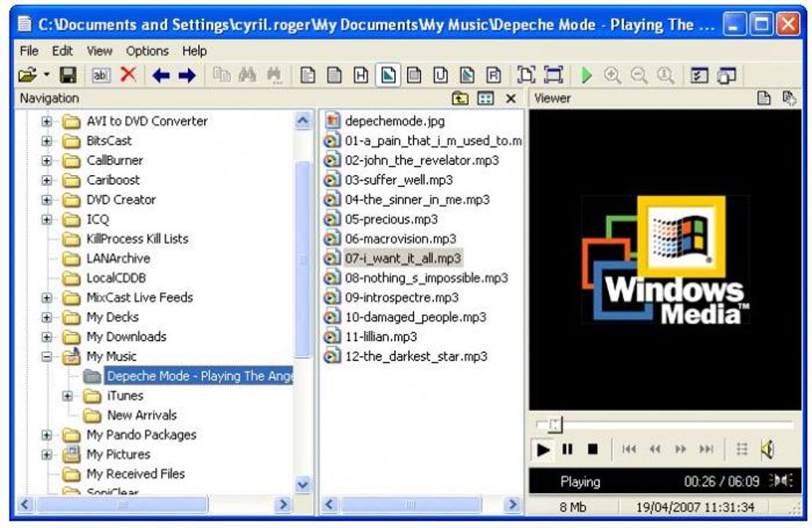
Task: Click the Rename 'ab' toolbar icon
Action: coord(101,76)
